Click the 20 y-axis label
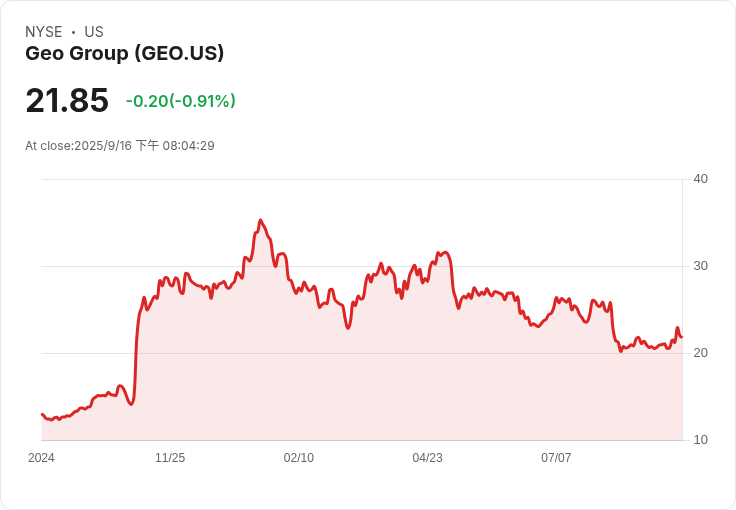The width and height of the screenshot is (736, 510). click(700, 353)
